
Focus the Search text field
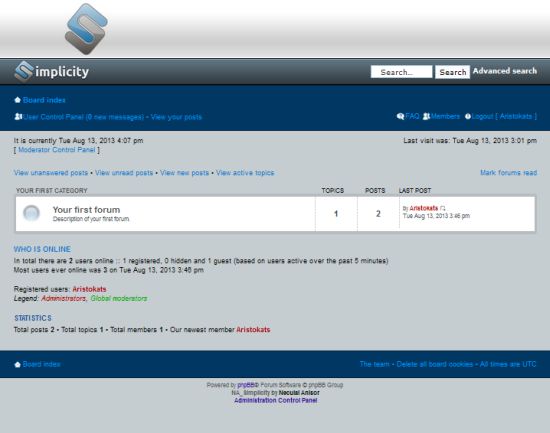tap(401, 72)
